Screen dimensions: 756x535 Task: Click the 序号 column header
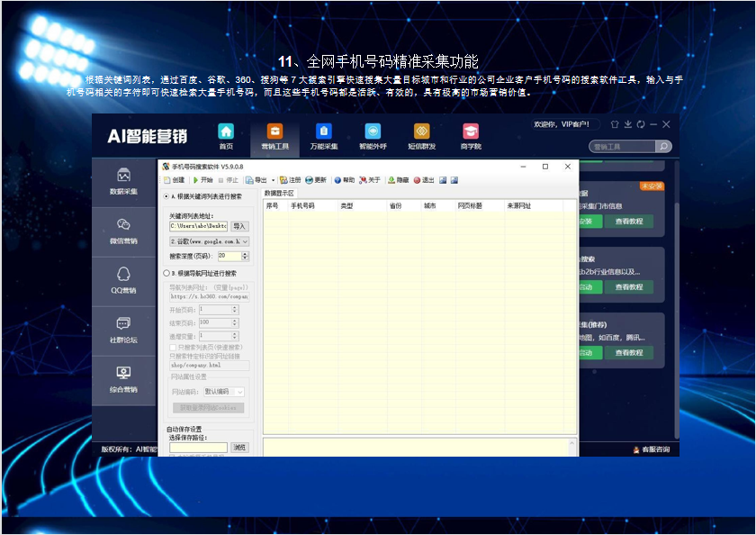(274, 205)
